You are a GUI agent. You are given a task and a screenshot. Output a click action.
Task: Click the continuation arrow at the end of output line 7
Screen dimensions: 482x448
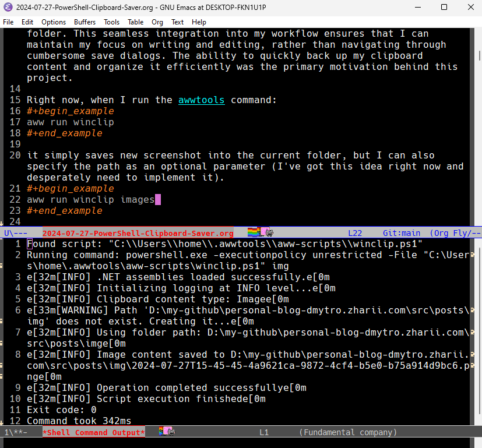pyautogui.click(x=479, y=333)
